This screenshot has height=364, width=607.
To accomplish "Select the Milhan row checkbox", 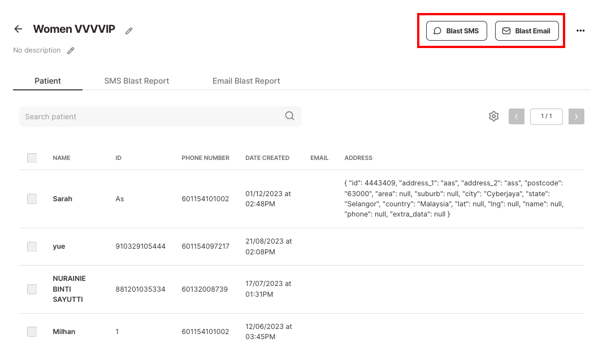I will pos(32,332).
